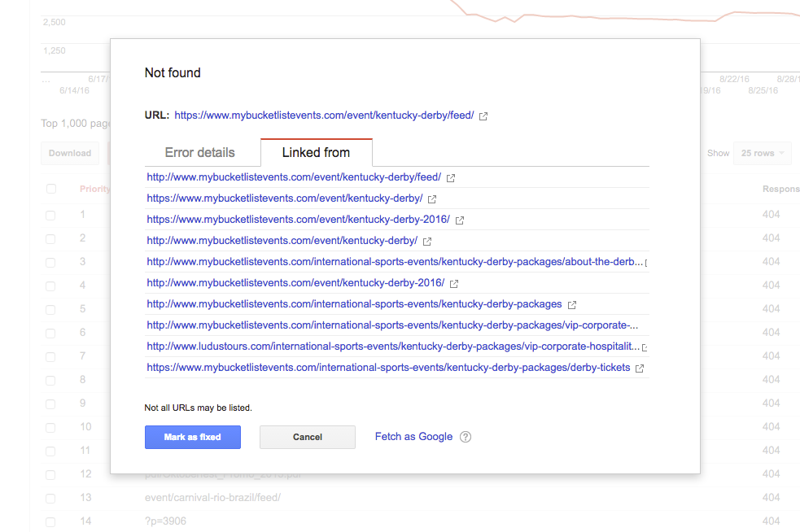Open the ludustours.com vip-corporate-hospitality link
Viewport: 800px width, 532px height.
393,347
